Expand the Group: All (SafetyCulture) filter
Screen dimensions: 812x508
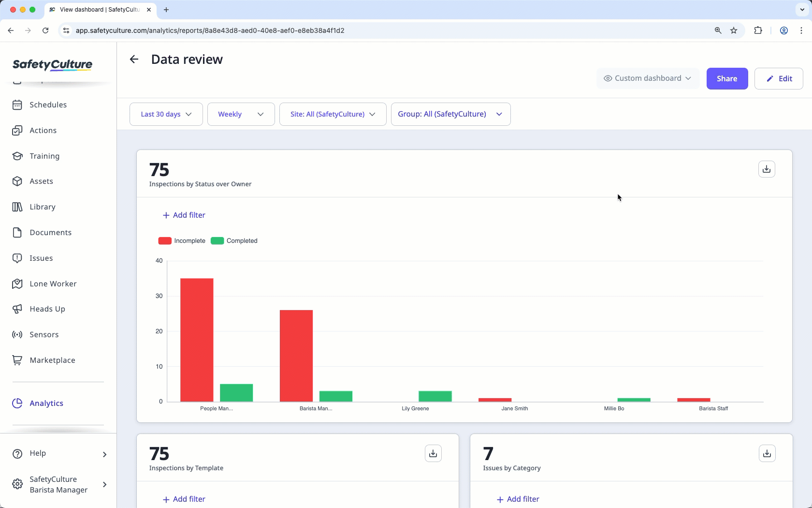pos(451,114)
